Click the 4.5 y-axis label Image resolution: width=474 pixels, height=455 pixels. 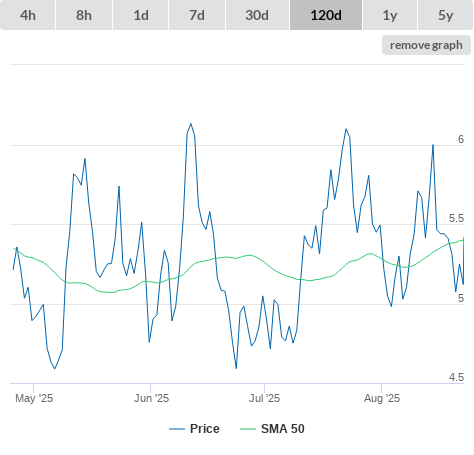coord(456,377)
